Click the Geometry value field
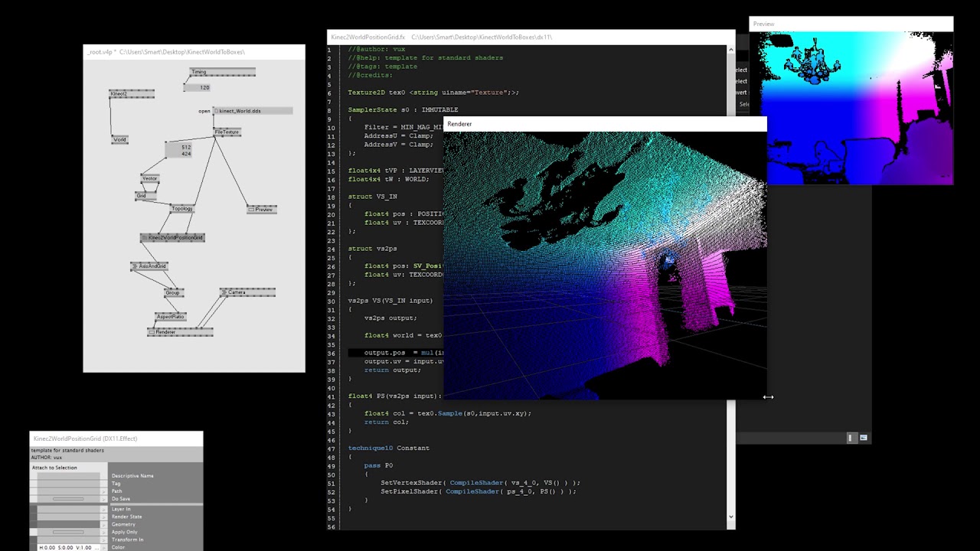Screen dimensions: 980x551 click(68, 524)
